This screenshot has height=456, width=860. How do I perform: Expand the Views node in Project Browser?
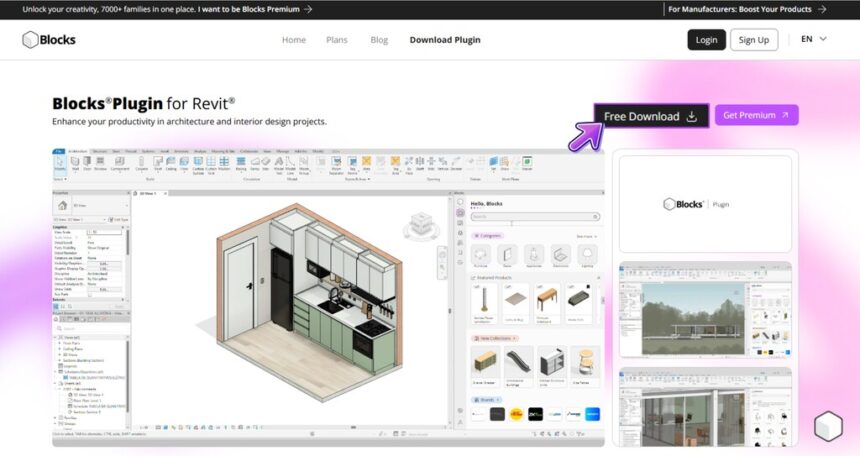pyautogui.click(x=56, y=338)
